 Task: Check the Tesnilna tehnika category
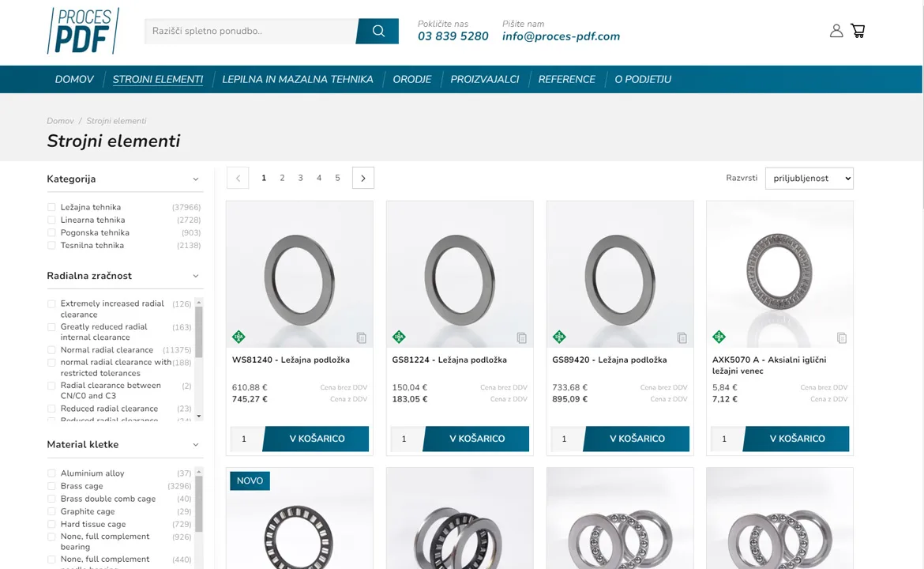point(51,245)
